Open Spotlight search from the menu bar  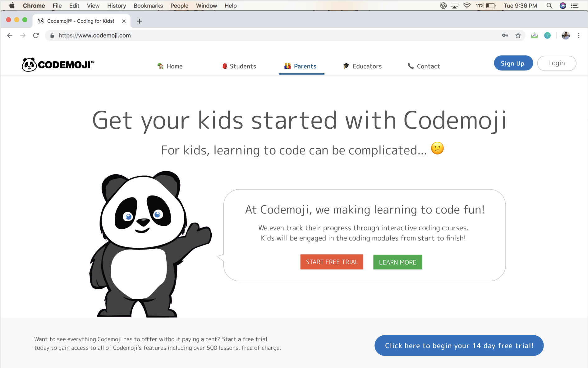(549, 5)
